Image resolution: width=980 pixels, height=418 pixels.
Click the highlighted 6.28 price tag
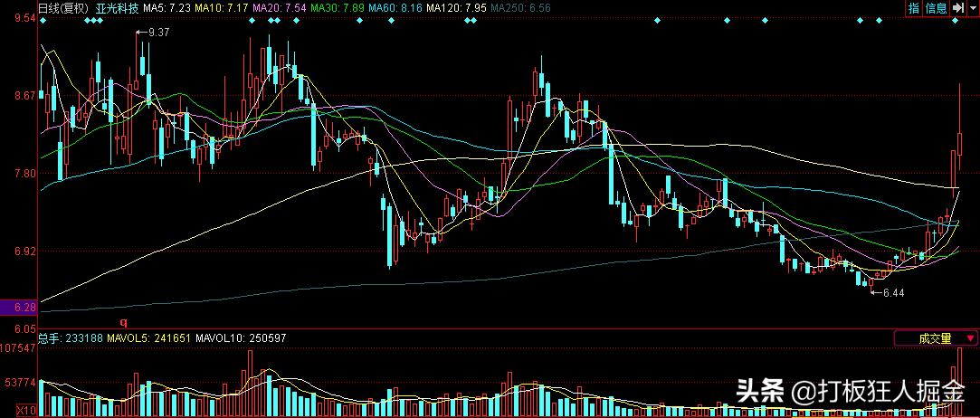click(x=18, y=308)
